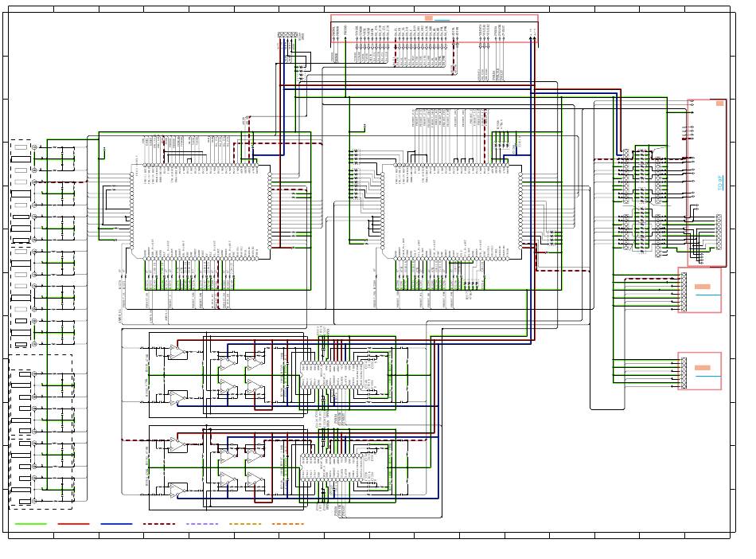Click orange tag in TO RF block corner

[x=719, y=104]
